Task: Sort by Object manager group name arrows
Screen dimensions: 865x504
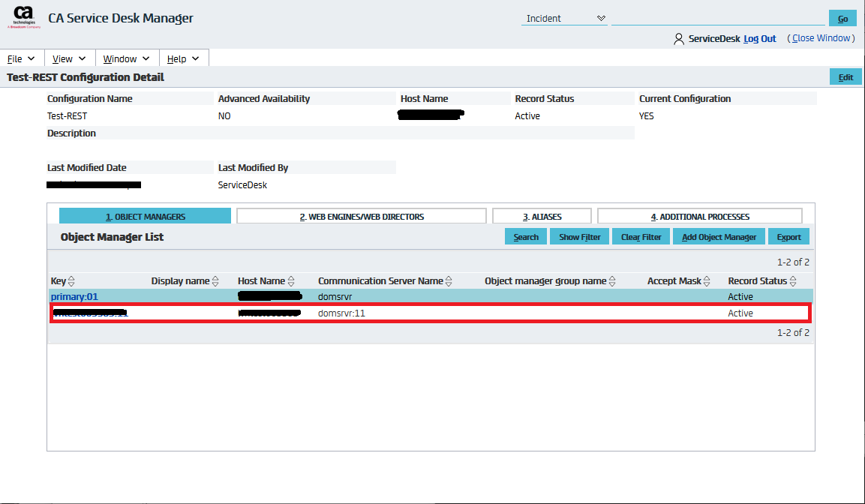Action: (x=612, y=281)
